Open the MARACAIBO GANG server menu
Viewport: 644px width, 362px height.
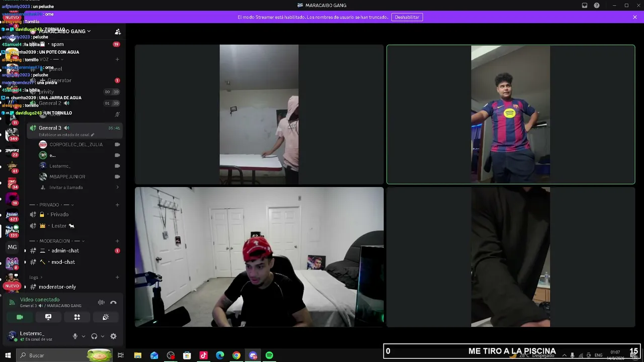point(65,31)
